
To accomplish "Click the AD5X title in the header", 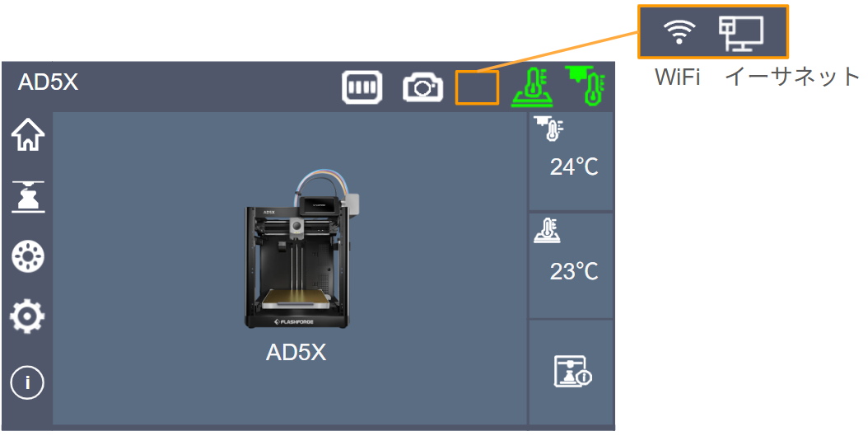I will [48, 82].
